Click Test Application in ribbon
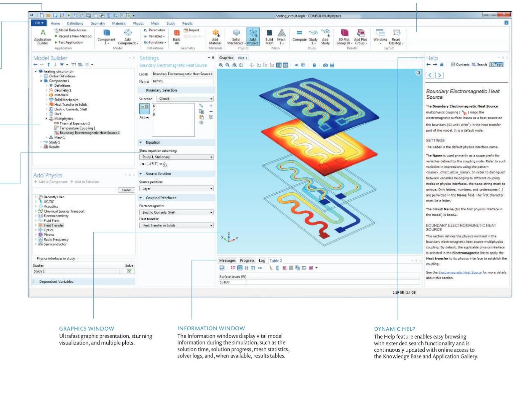The height and width of the screenshot is (397, 532). click(x=68, y=42)
